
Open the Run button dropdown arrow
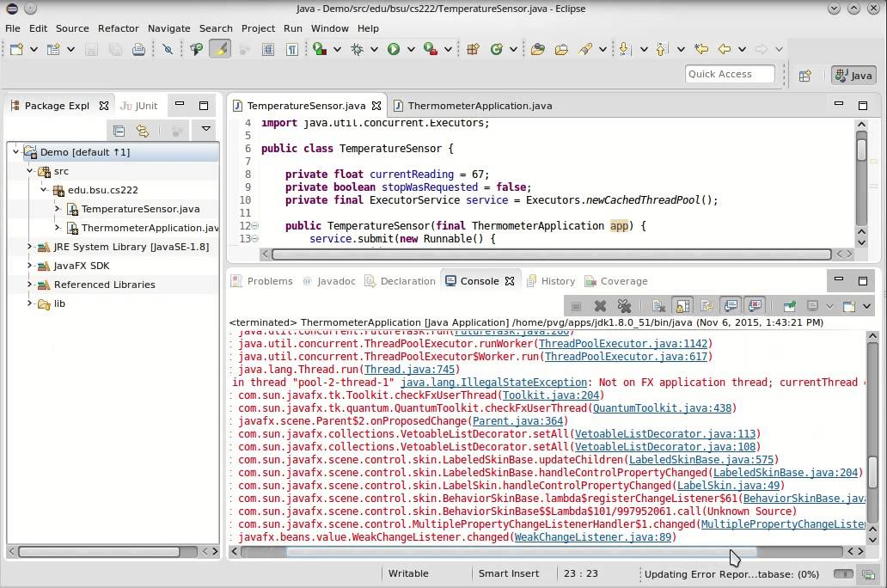[x=411, y=49]
